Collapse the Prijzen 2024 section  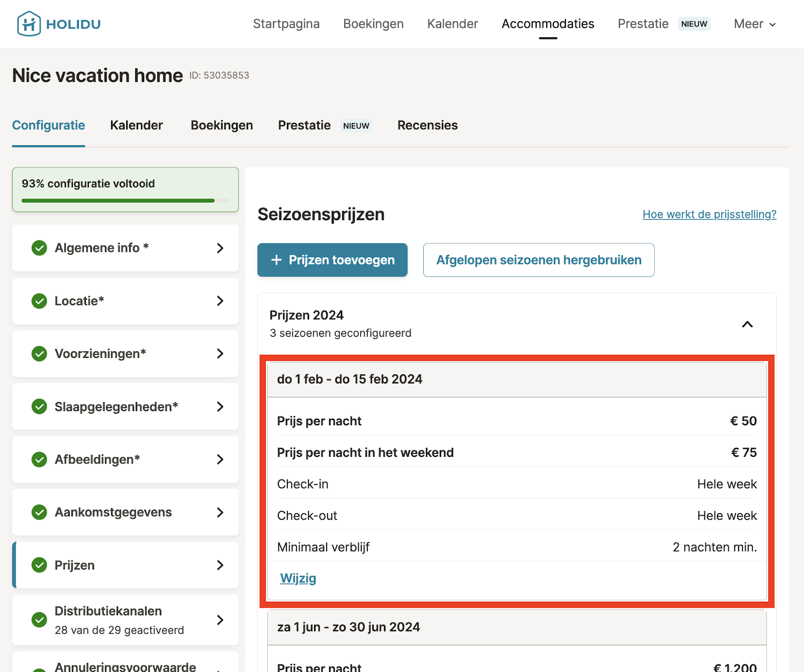click(x=747, y=324)
